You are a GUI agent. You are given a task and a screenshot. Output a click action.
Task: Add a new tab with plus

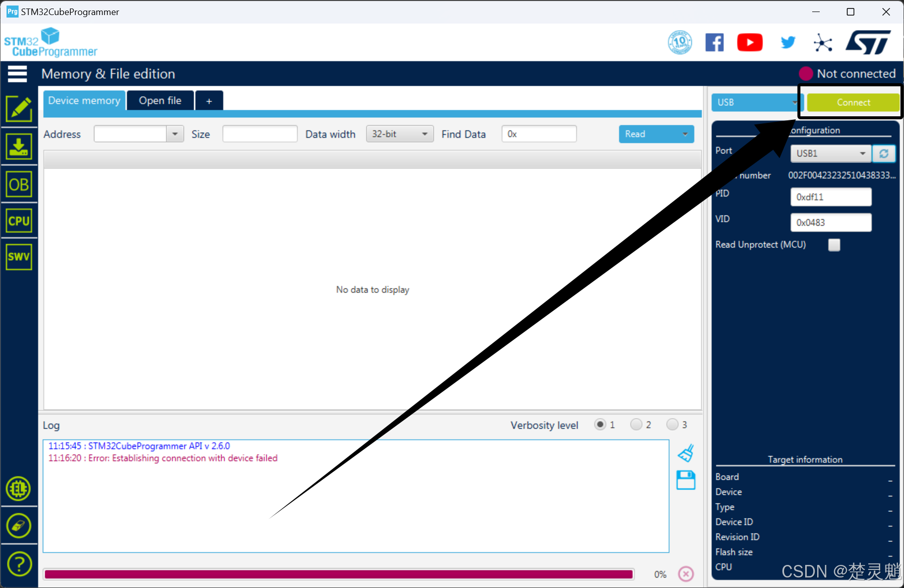[x=209, y=101]
